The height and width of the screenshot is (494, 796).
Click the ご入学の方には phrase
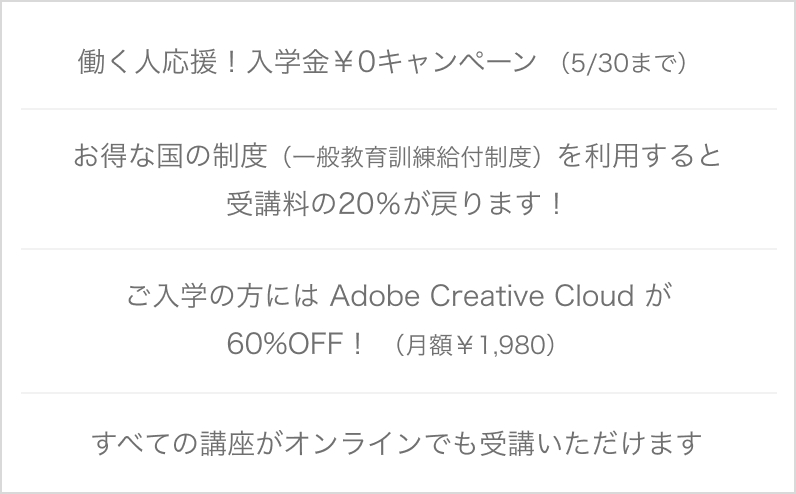(x=222, y=296)
